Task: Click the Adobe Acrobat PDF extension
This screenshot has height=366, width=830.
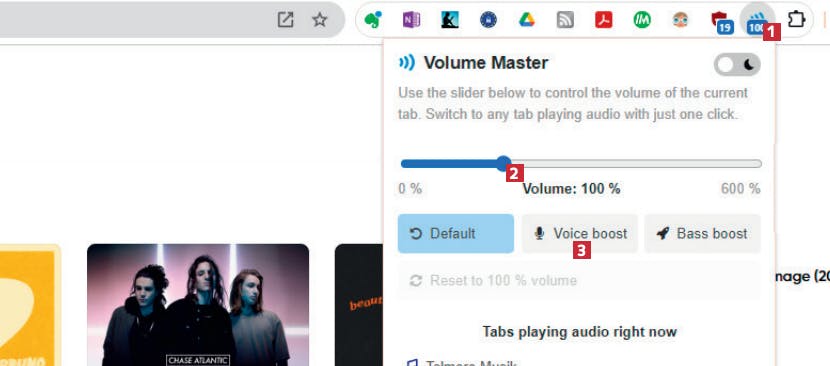Action: (603, 21)
